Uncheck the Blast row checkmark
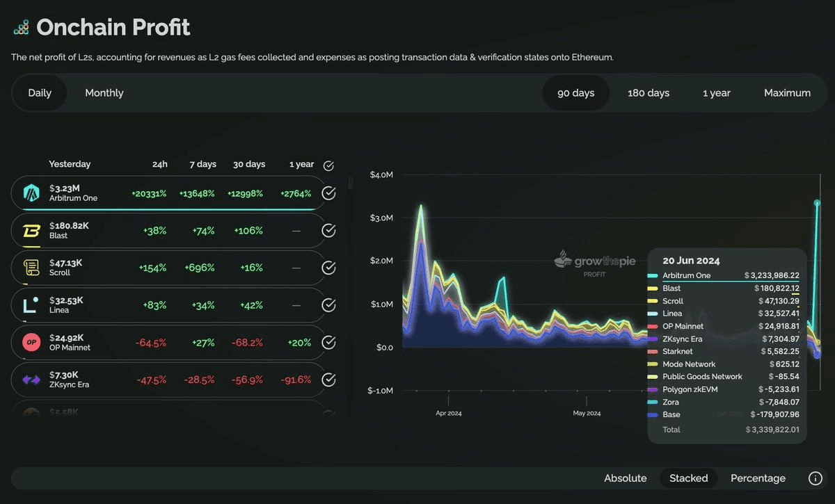The image size is (835, 504). pos(328,230)
